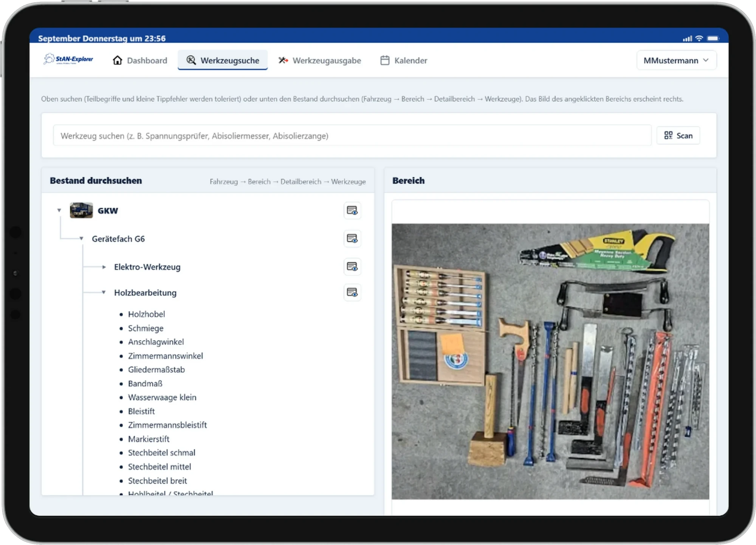The height and width of the screenshot is (545, 756).
Task: Select the Zimmermannsbleistift entry
Action: tap(167, 425)
